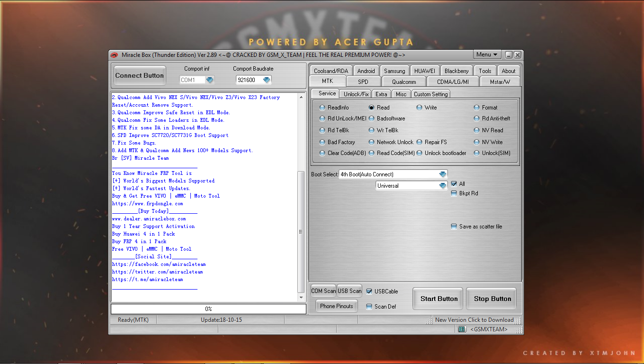Select the Network Unlock radio button
The height and width of the screenshot is (364, 644).
click(x=372, y=142)
